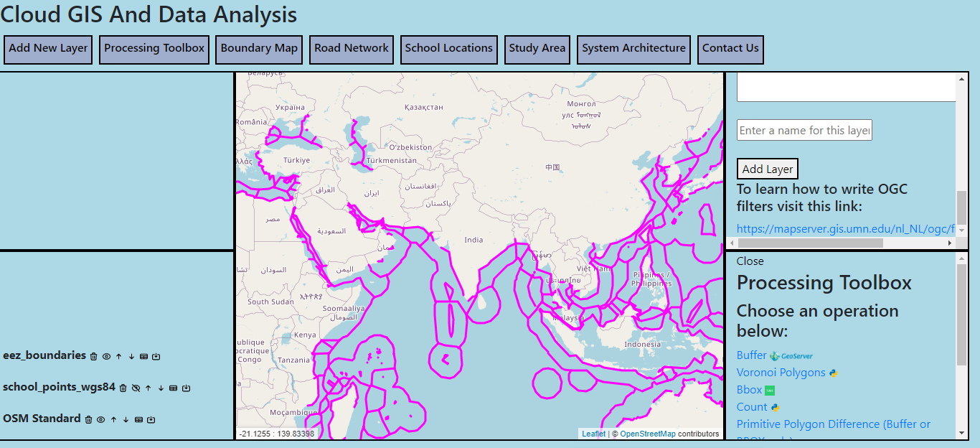
Task: Hide the eez_boundaries layer using eye icon
Action: (106, 356)
